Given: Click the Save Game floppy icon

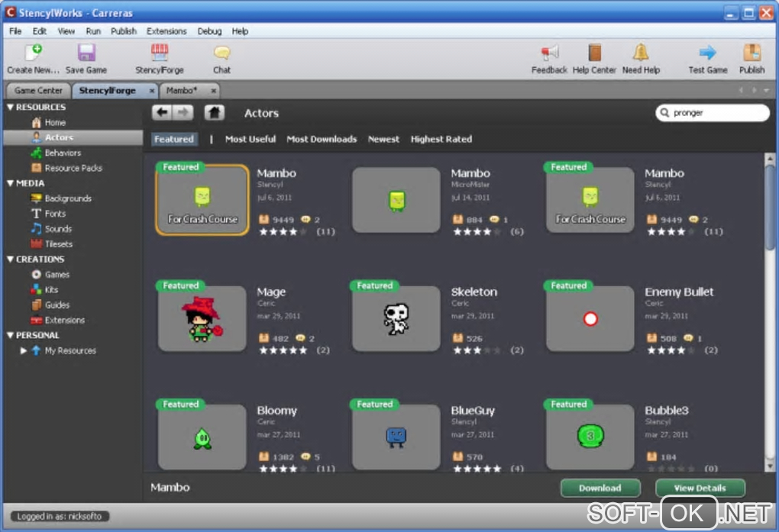Looking at the screenshot, I should [x=86, y=53].
